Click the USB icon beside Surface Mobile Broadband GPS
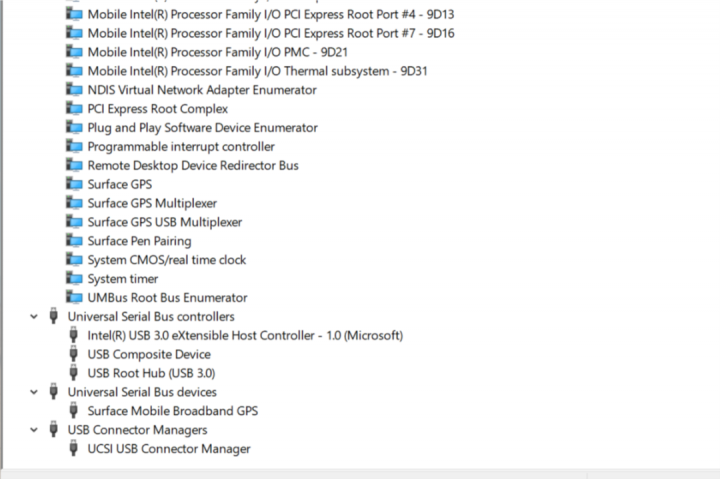This screenshot has height=479, width=720. pyautogui.click(x=73, y=410)
